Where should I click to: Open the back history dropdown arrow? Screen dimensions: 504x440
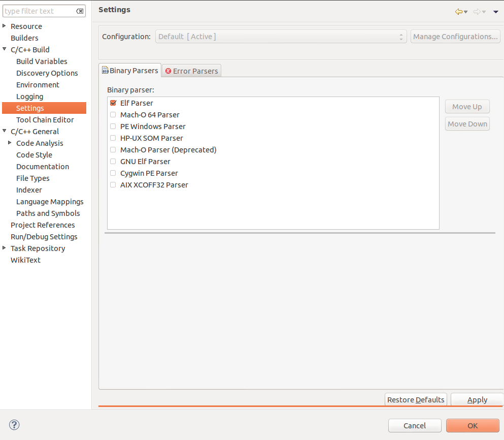[466, 12]
